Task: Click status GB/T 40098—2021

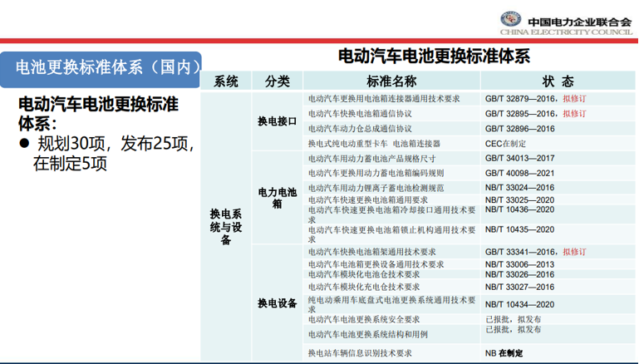Action: tap(519, 173)
